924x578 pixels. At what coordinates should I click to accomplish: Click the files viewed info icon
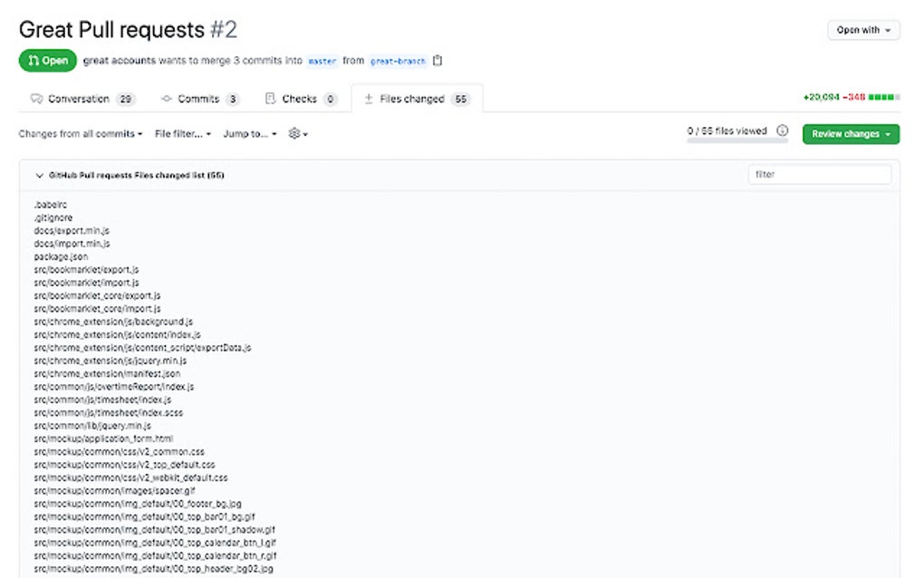pos(783,131)
